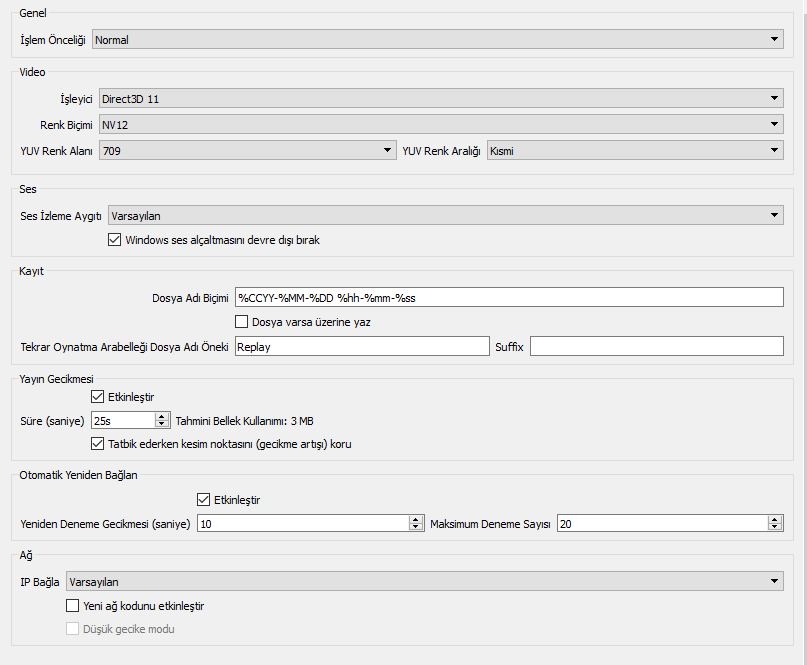This screenshot has width=807, height=665.
Task: Enable Yeni ağ kodunu etkinleştir checkbox
Action: [x=72, y=605]
